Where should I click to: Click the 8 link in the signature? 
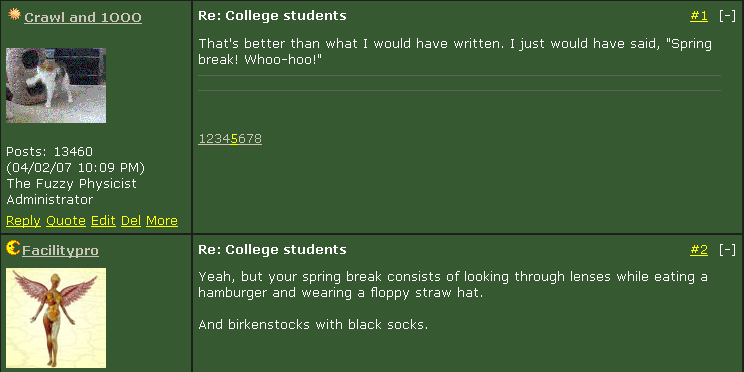(258, 139)
